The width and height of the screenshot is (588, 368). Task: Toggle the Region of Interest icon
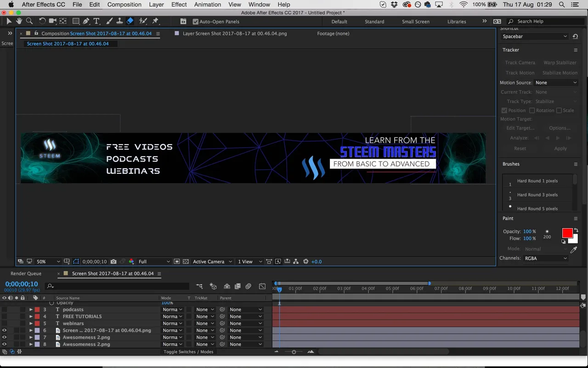tap(177, 262)
